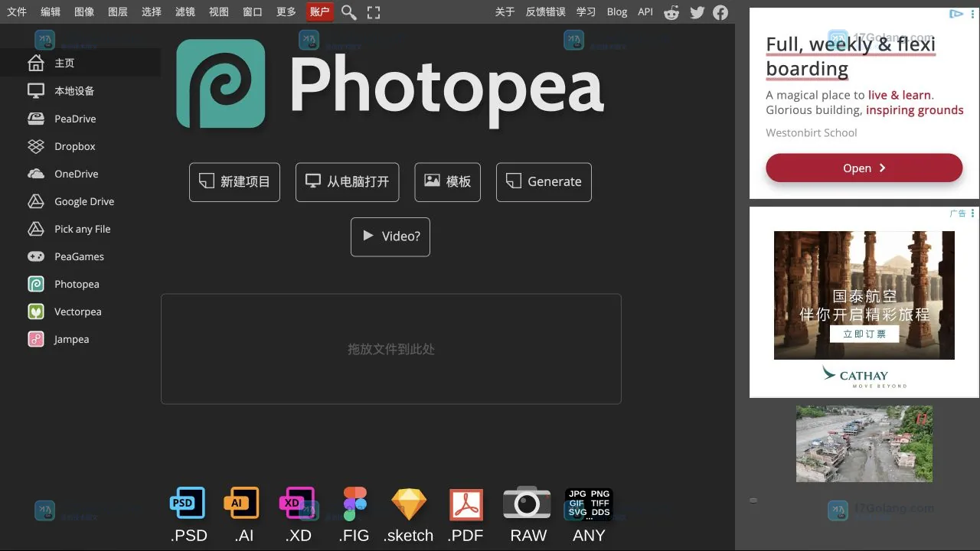Open the Blog link

(x=617, y=11)
